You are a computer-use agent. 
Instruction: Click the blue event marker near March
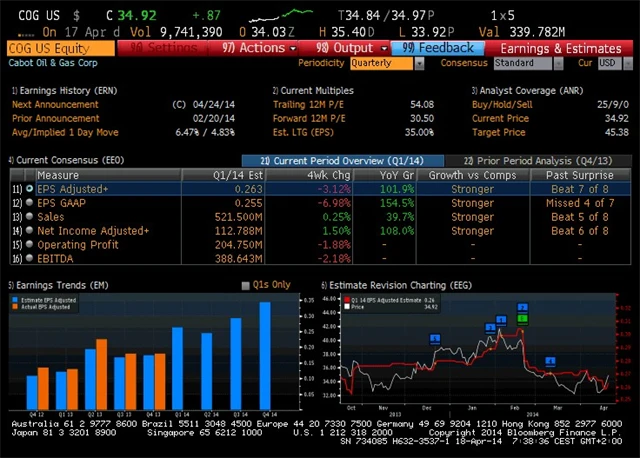tap(550, 361)
